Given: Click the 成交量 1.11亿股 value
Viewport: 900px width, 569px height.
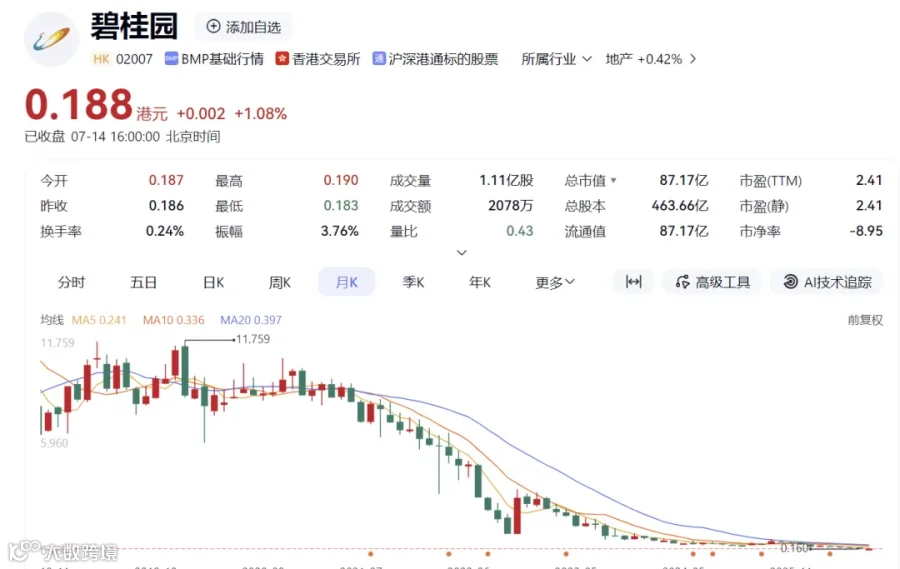Looking at the screenshot, I should coord(506,180).
